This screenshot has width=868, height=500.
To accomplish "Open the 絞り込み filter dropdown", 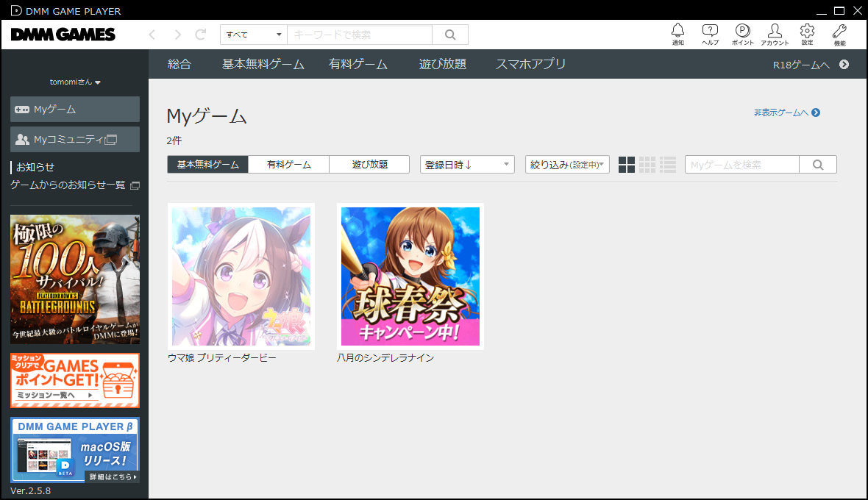I will (x=567, y=165).
